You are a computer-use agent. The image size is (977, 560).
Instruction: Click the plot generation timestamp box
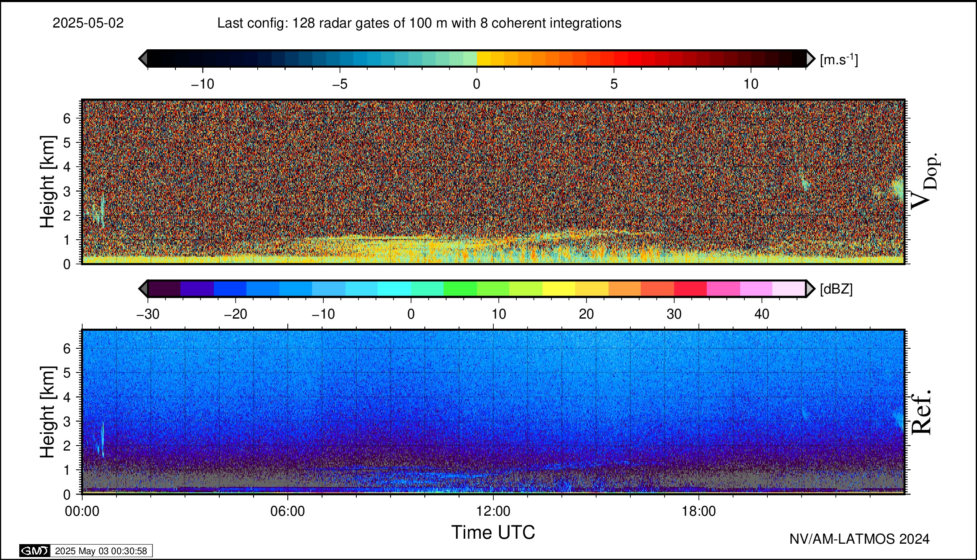101,551
